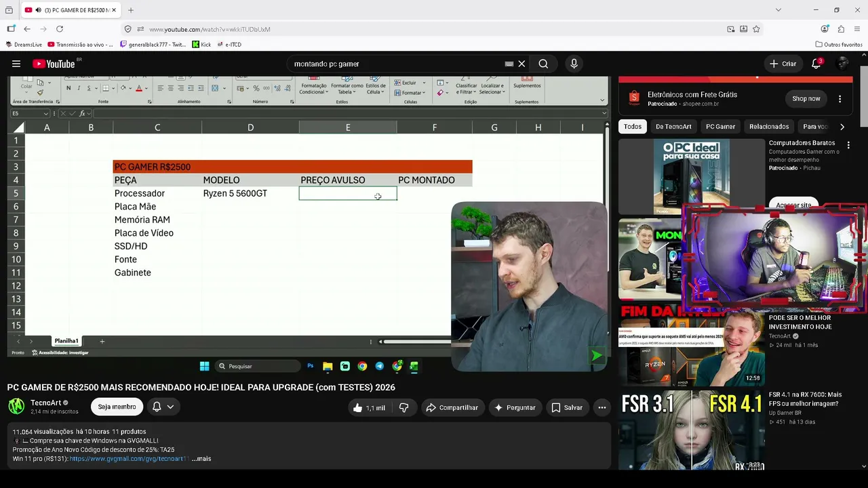This screenshot has width=868, height=488.
Task: Save the video to a playlist
Action: (567, 407)
